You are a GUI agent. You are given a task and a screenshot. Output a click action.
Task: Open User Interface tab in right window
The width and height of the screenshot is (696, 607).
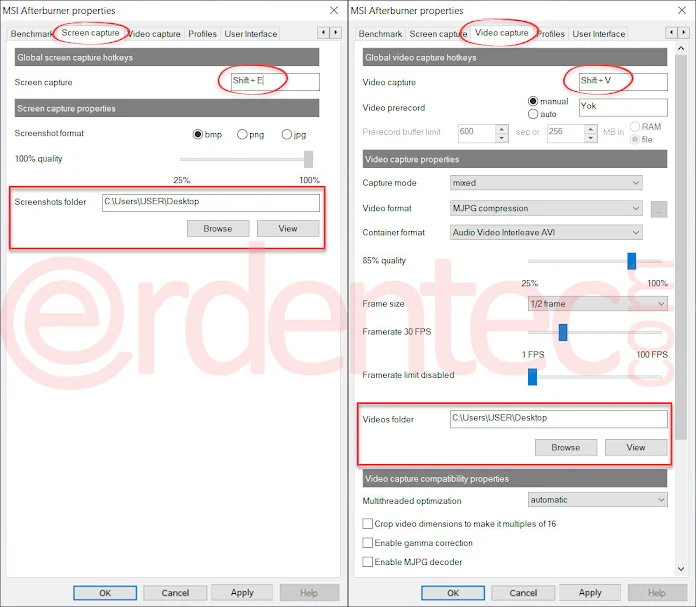[x=599, y=34]
